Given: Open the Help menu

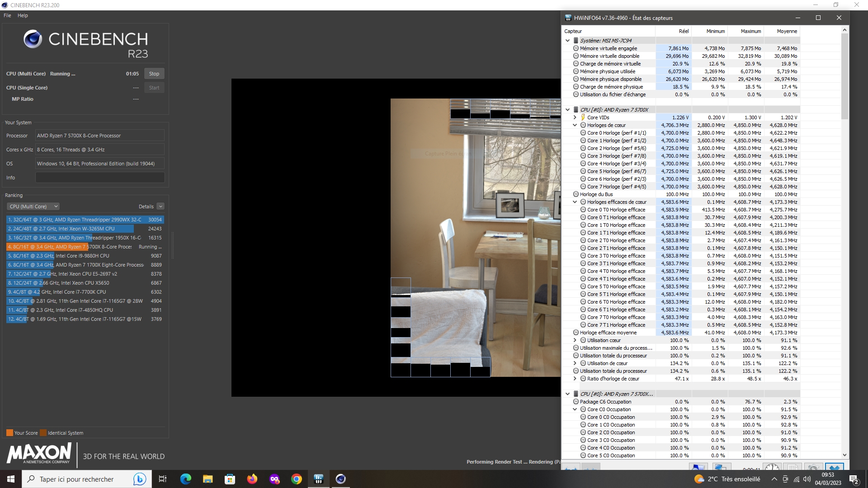Looking at the screenshot, I should [x=23, y=15].
